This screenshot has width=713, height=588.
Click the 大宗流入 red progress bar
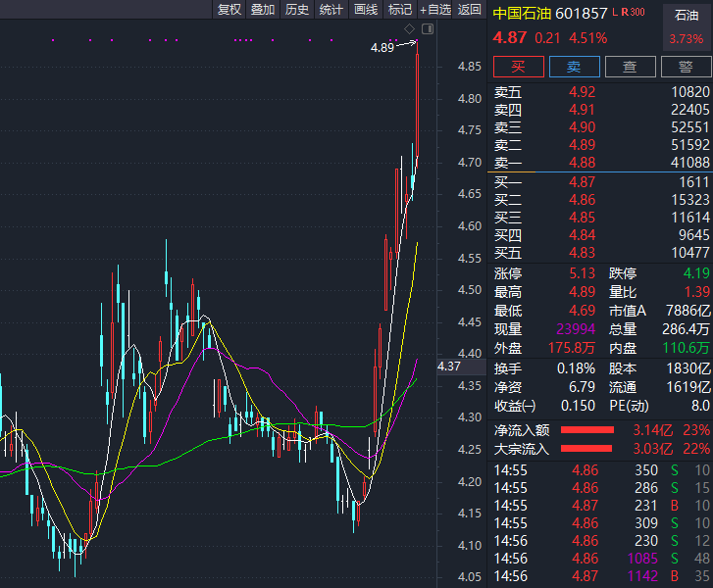pyautogui.click(x=586, y=449)
